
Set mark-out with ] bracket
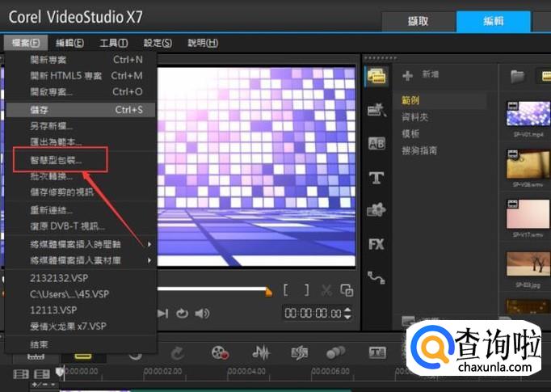[x=307, y=290]
